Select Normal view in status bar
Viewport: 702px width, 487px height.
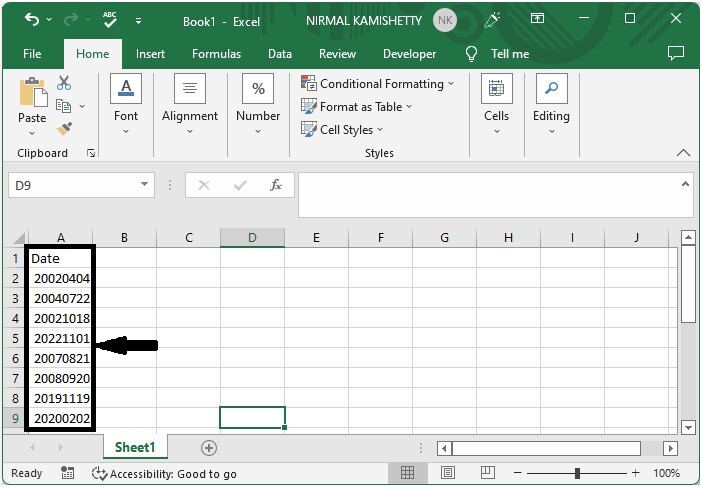(x=407, y=473)
